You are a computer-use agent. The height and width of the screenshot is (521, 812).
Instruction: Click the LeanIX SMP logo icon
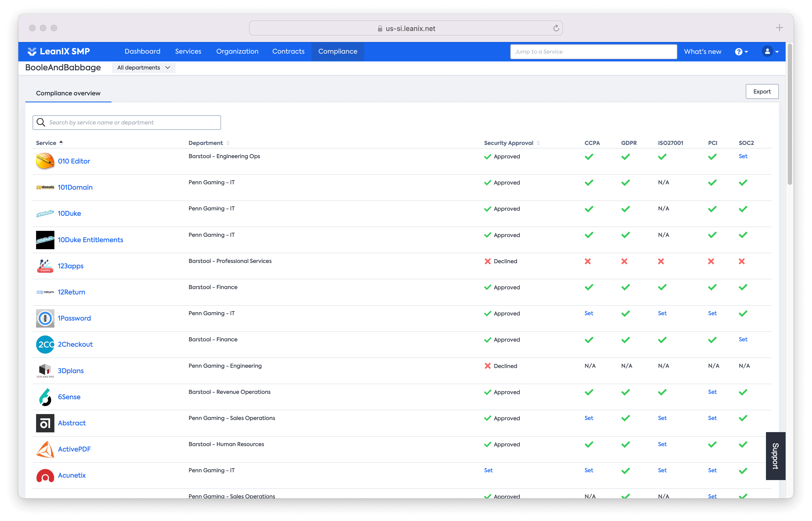click(32, 51)
